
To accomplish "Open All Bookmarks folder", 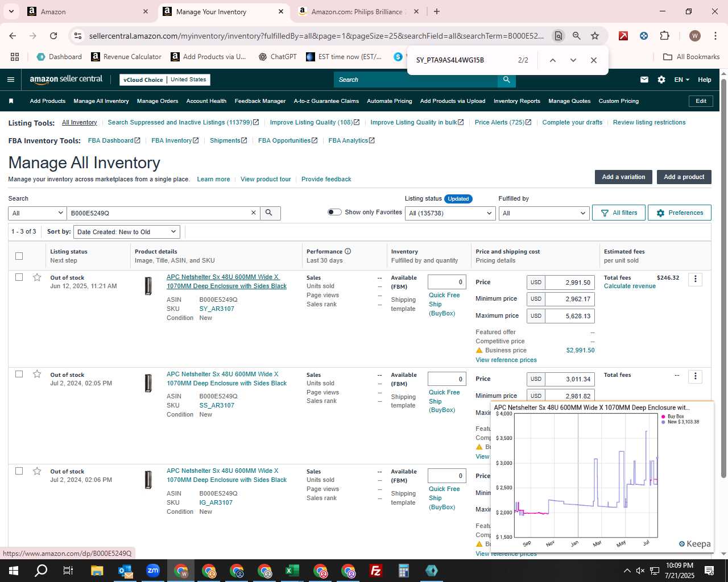I will point(692,57).
